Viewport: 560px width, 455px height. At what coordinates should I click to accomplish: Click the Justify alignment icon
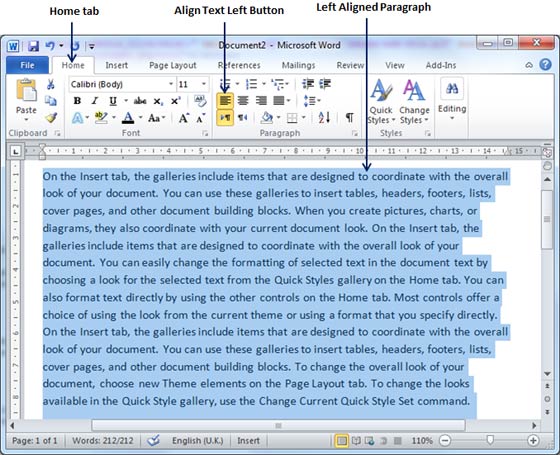pyautogui.click(x=279, y=101)
